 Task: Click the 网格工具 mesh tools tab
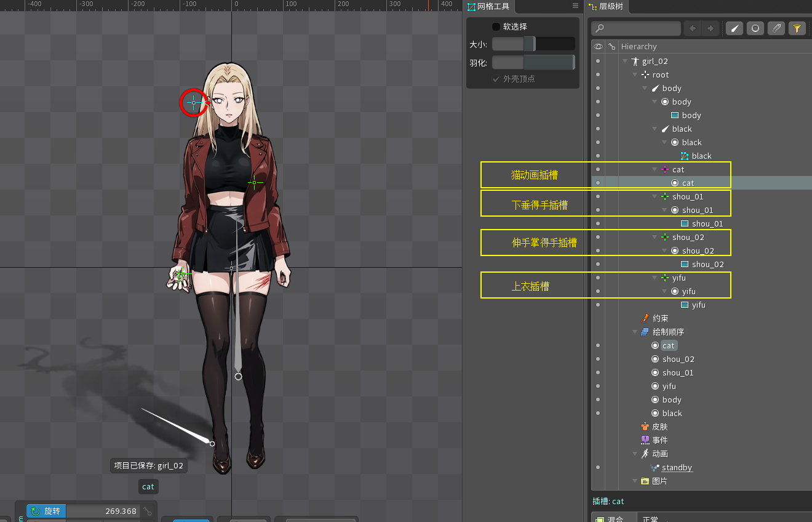[489, 6]
